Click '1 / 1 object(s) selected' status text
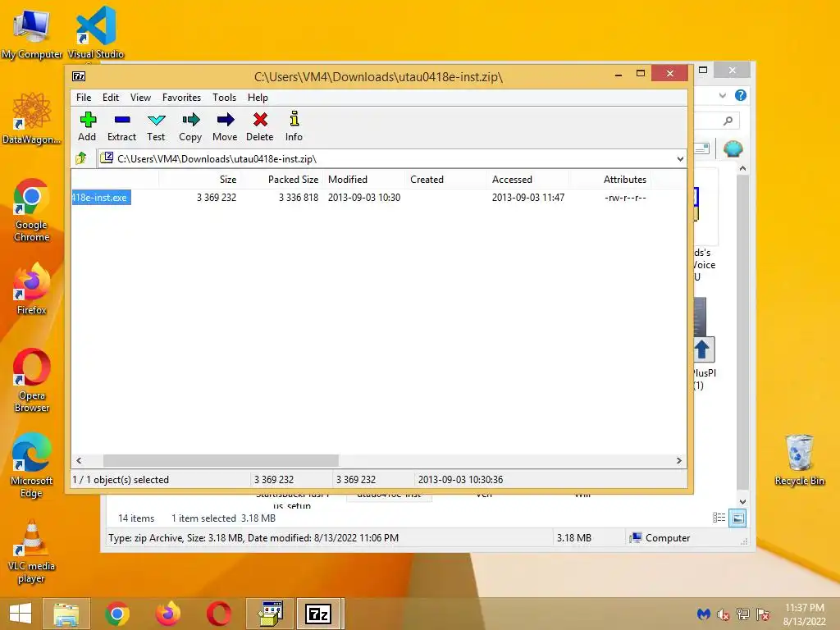Viewport: 840px width, 630px height. (121, 479)
